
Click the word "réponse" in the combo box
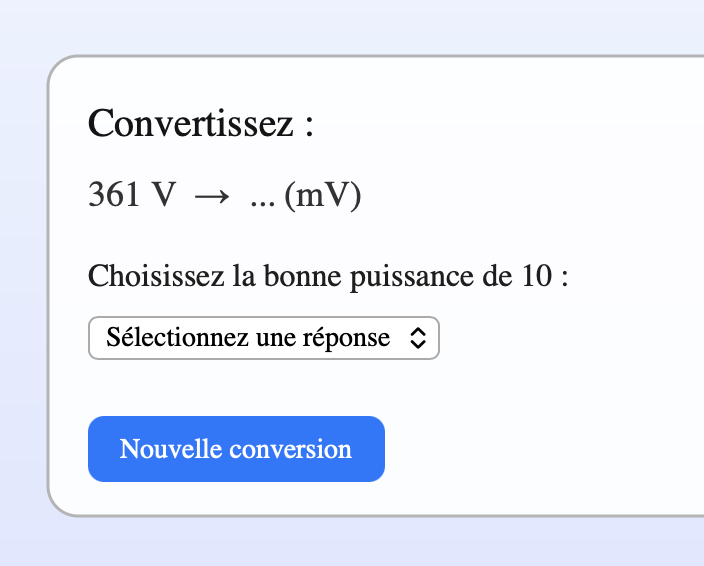[x=350, y=338]
